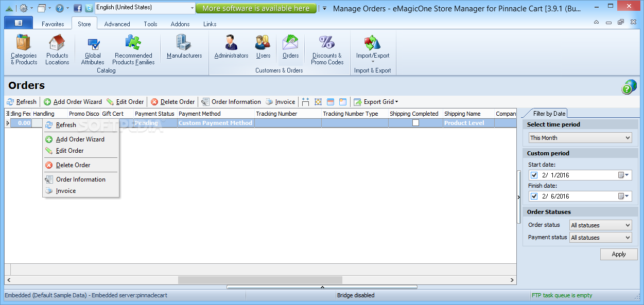The height and width of the screenshot is (305, 644).
Task: Choose Add Order Wizard in context menu
Action: click(81, 139)
